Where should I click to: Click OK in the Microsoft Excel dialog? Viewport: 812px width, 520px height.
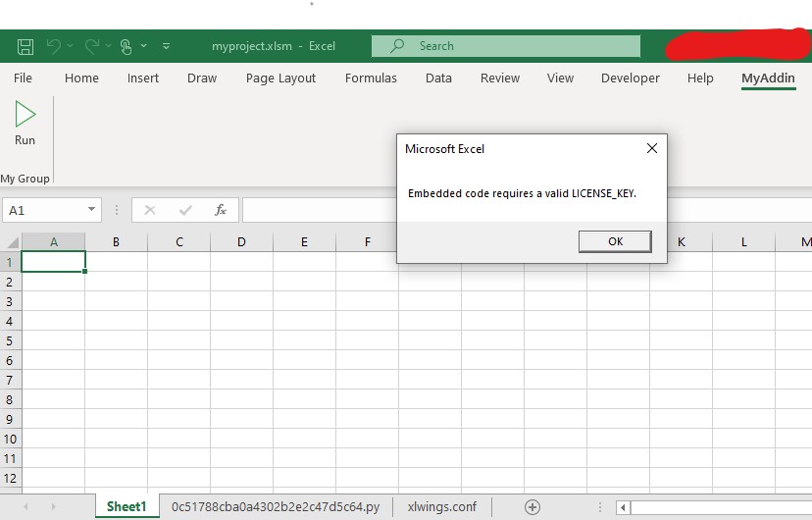point(615,241)
